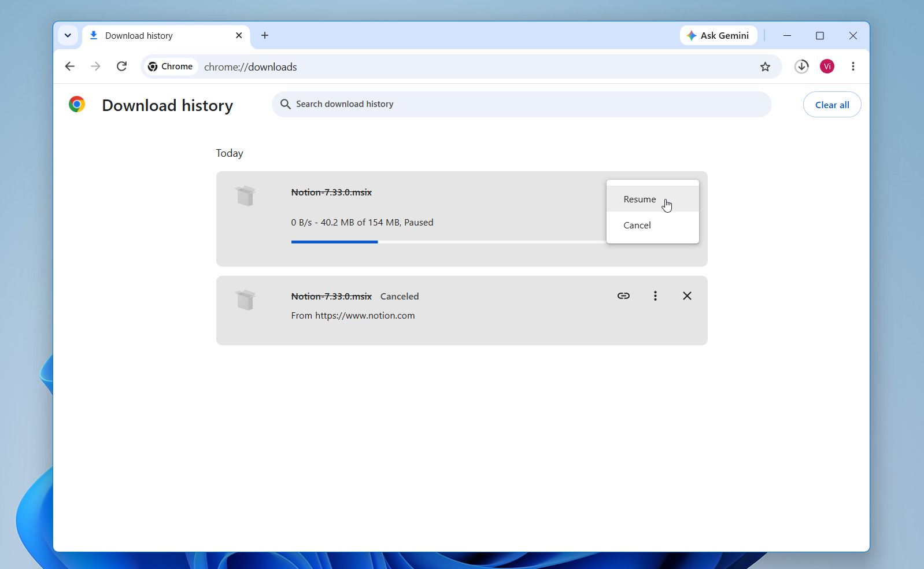Viewport: 924px width, 569px height.
Task: Open Chrome three-dot main menu
Action: click(x=853, y=66)
